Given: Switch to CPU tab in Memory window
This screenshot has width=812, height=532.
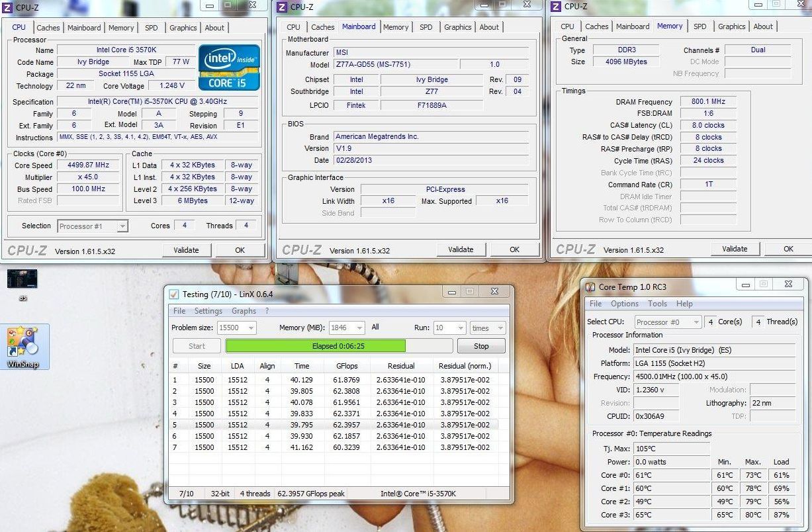Looking at the screenshot, I should pyautogui.click(x=567, y=26).
